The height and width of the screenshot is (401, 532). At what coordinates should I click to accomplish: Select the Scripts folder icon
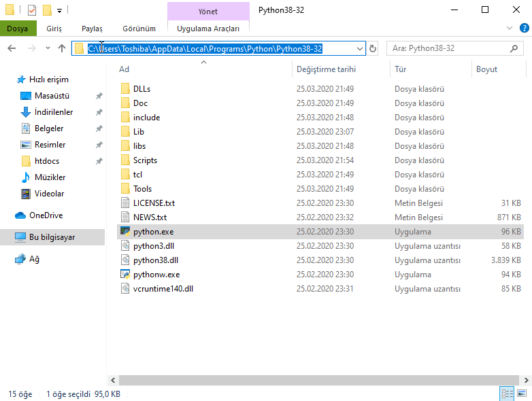pyautogui.click(x=124, y=160)
